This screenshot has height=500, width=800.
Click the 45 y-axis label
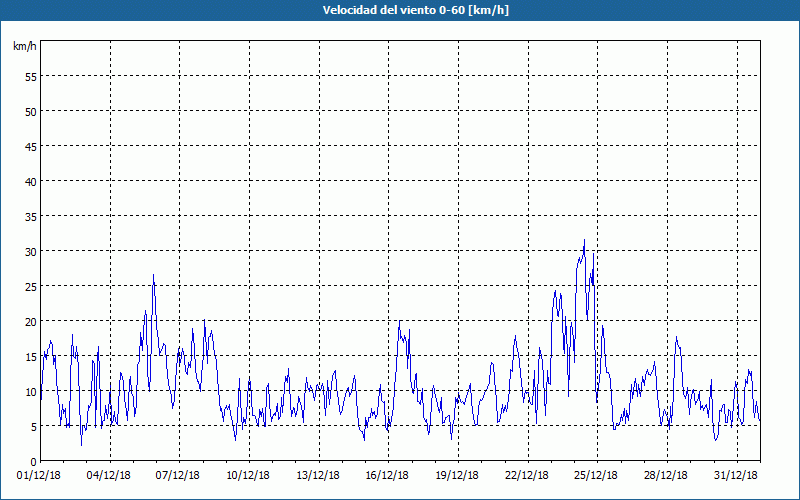coord(31,147)
